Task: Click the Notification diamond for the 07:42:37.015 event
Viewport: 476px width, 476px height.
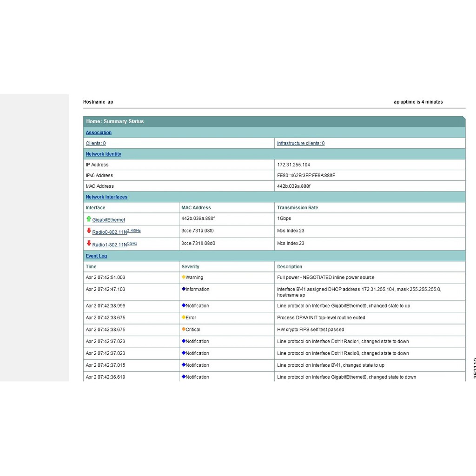Action: pyautogui.click(x=184, y=365)
